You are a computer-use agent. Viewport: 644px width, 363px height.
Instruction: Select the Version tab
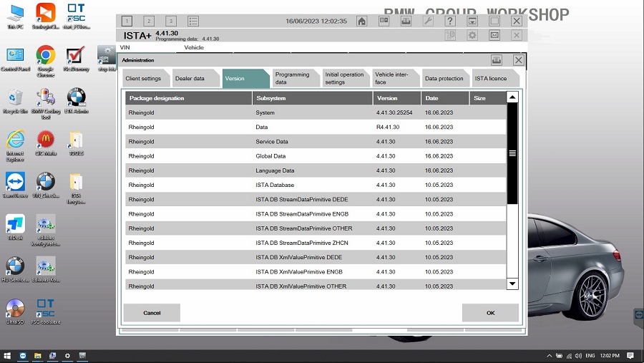point(245,79)
